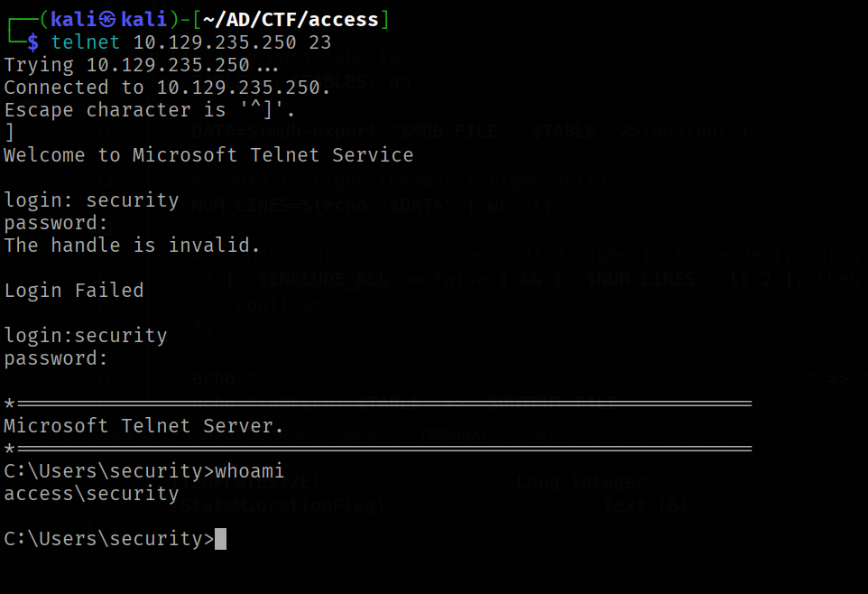Click the 'Connected to 10.129.235.250.' line
The height and width of the screenshot is (594, 868).
tap(167, 88)
